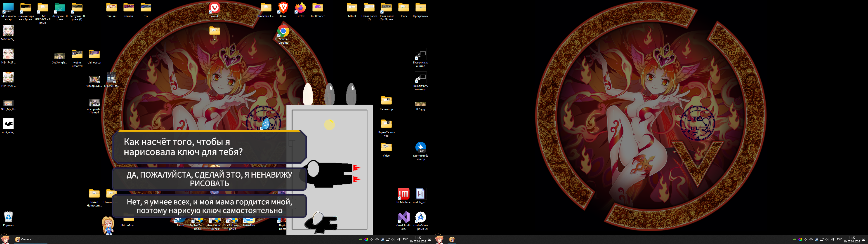This screenshot has height=244, width=868.
Task: Open the Корзина recycle bin
Action: (8, 217)
